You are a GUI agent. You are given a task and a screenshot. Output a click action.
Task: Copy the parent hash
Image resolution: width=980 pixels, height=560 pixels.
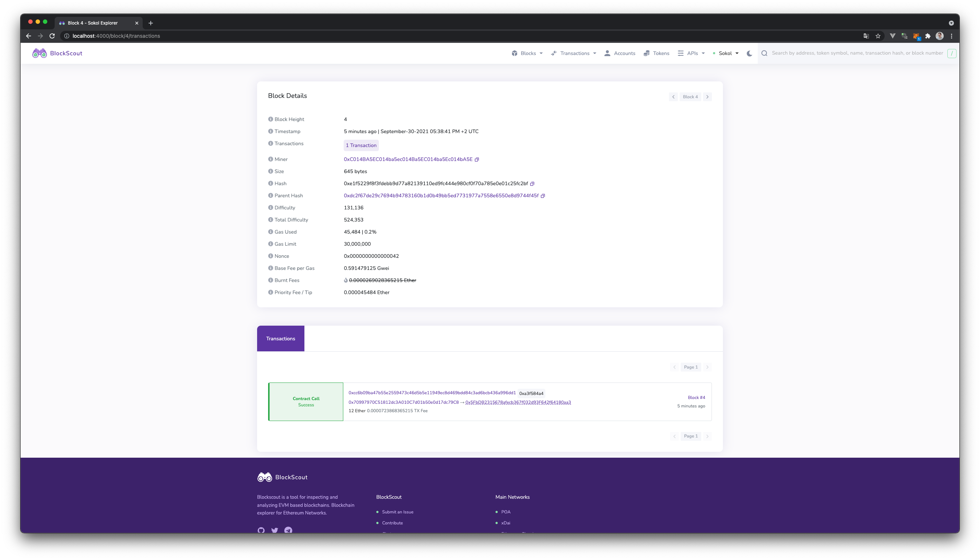pyautogui.click(x=543, y=196)
